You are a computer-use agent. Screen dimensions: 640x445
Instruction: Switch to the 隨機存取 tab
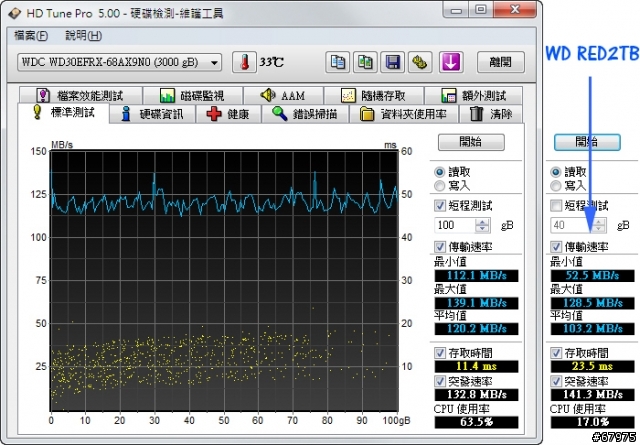coord(374,96)
